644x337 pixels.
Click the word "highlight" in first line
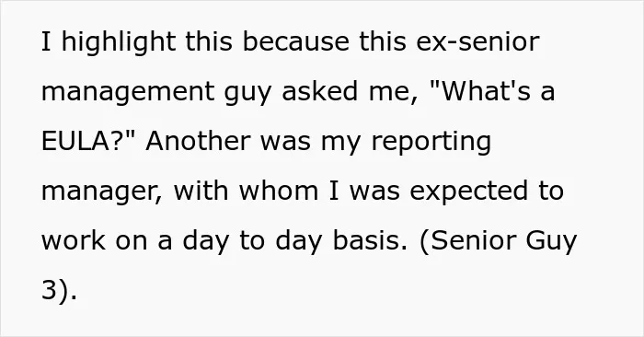[119, 42]
